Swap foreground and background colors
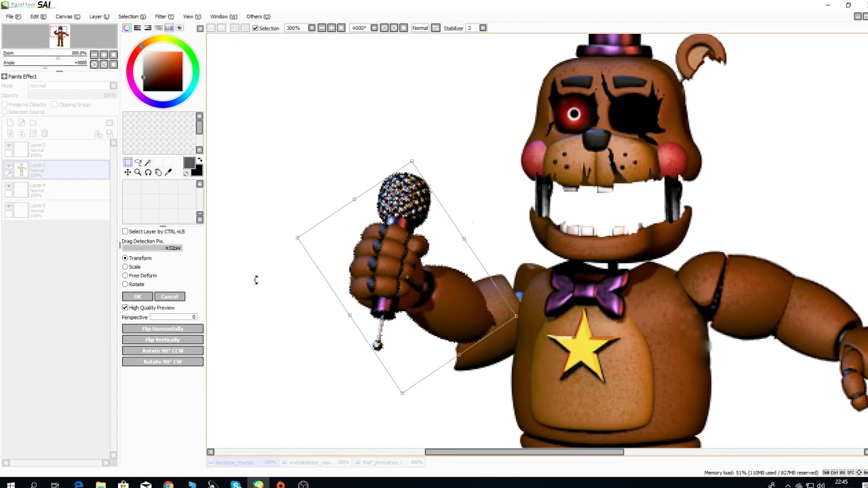The height and width of the screenshot is (488, 868). (199, 160)
